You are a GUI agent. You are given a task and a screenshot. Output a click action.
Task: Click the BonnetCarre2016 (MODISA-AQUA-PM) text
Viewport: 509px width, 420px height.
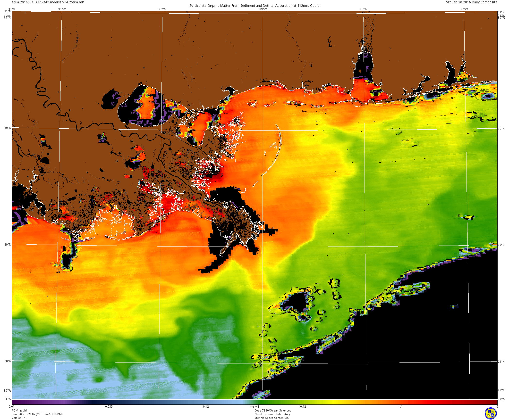(37, 414)
